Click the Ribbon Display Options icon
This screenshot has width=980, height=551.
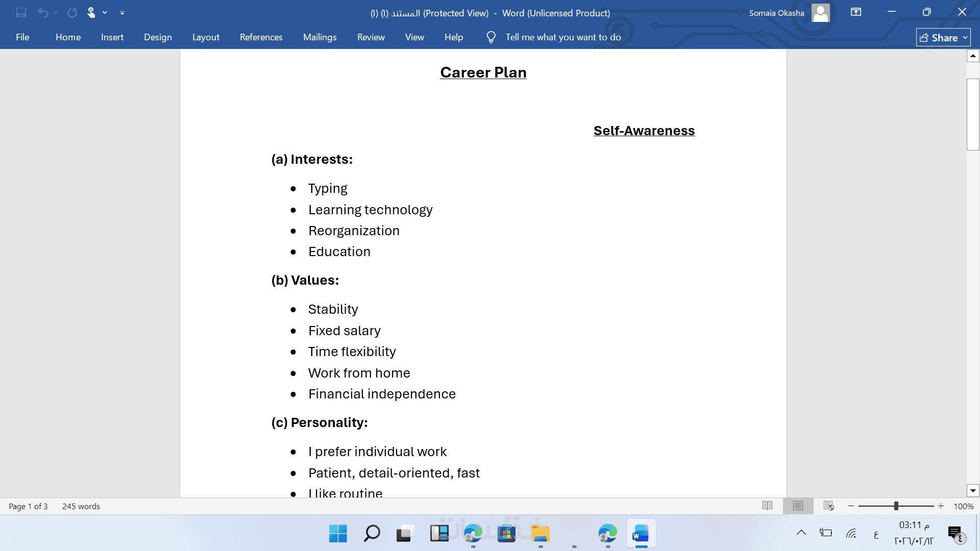coord(856,12)
